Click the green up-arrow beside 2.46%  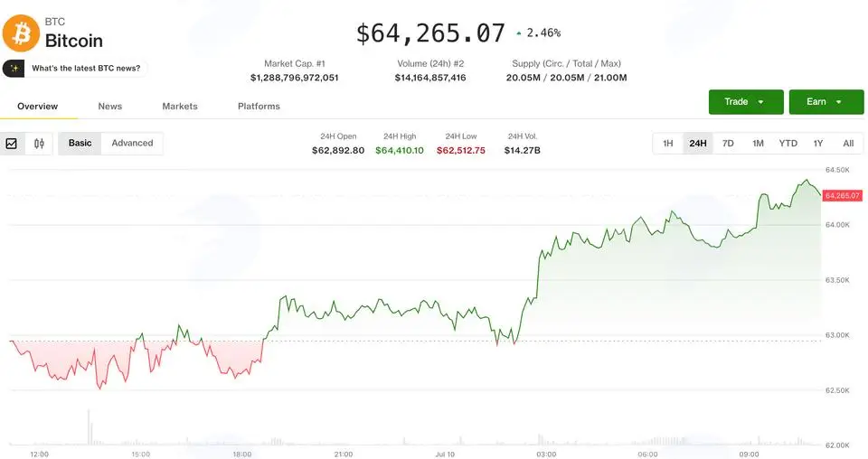[x=519, y=33]
